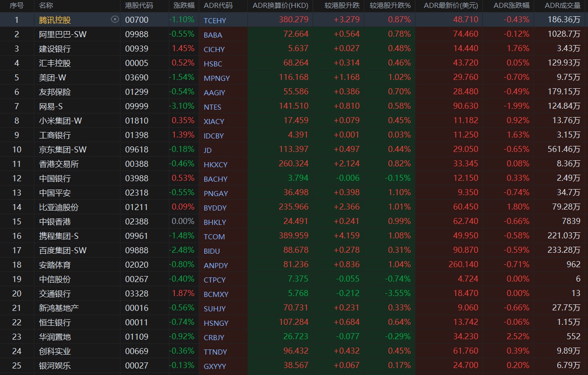The image size is (588, 375).
Task: Click the circle icon beside 腾讯控股
Action: coord(115,20)
